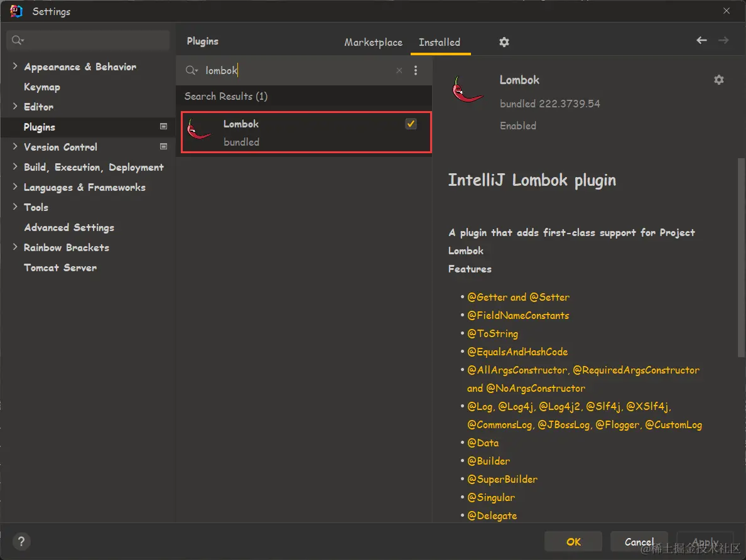The height and width of the screenshot is (560, 746).
Task: Click the plugin description scrollbar
Action: click(x=741, y=257)
